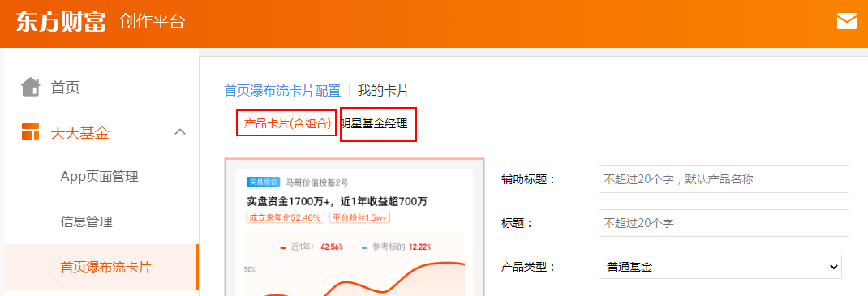Viewport: 868px width, 296px height.
Task: Click the 实盘组合 badge in preview
Action: coord(263,182)
